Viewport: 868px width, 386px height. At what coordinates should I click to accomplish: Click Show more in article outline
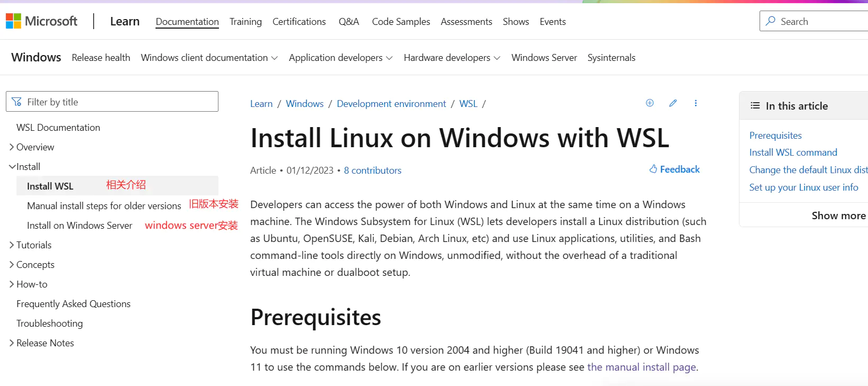(839, 216)
